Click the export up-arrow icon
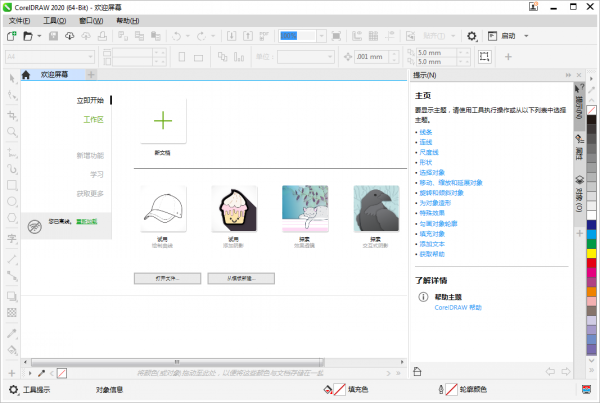This screenshot has height=403, width=600. pyautogui.click(x=248, y=36)
